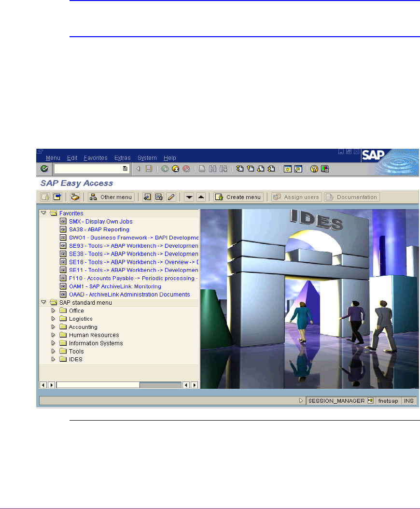Expand the Tools folder
Screen dimensions: 420x509
54,351
